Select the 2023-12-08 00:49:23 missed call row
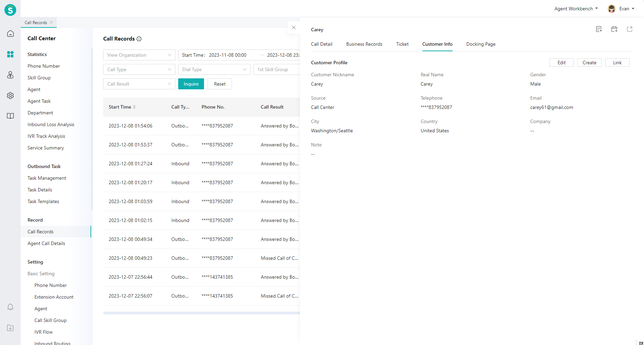The height and width of the screenshot is (345, 644). pos(202,258)
